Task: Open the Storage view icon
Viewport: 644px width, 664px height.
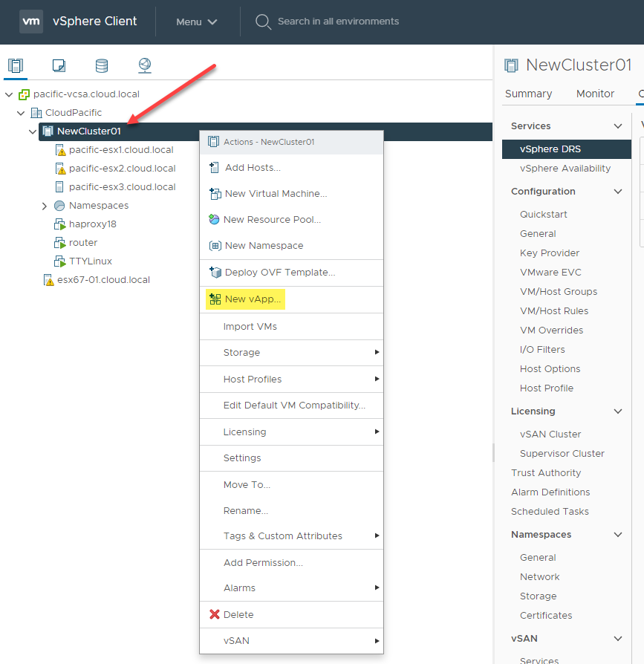Action: (x=102, y=65)
